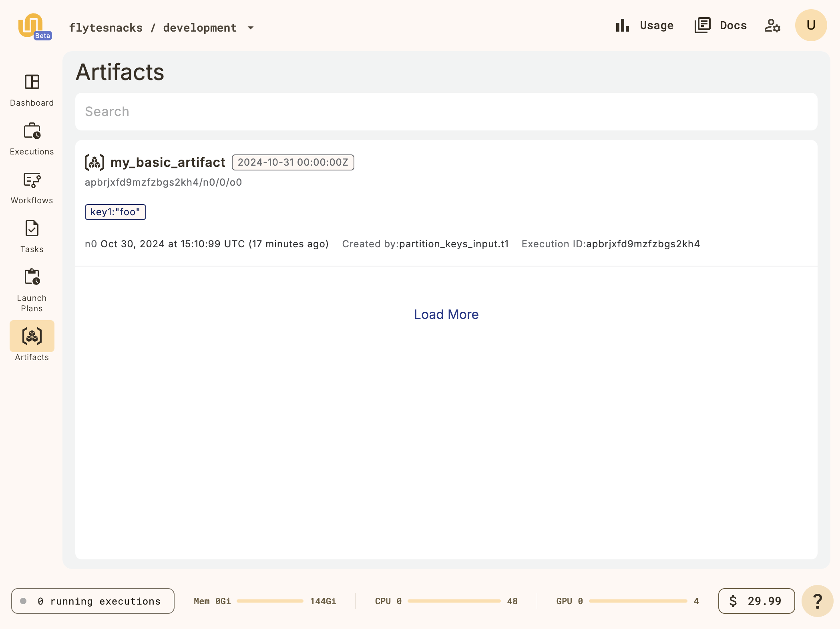Open Docs documentation link
This screenshot has width=840, height=629.
pyautogui.click(x=720, y=25)
